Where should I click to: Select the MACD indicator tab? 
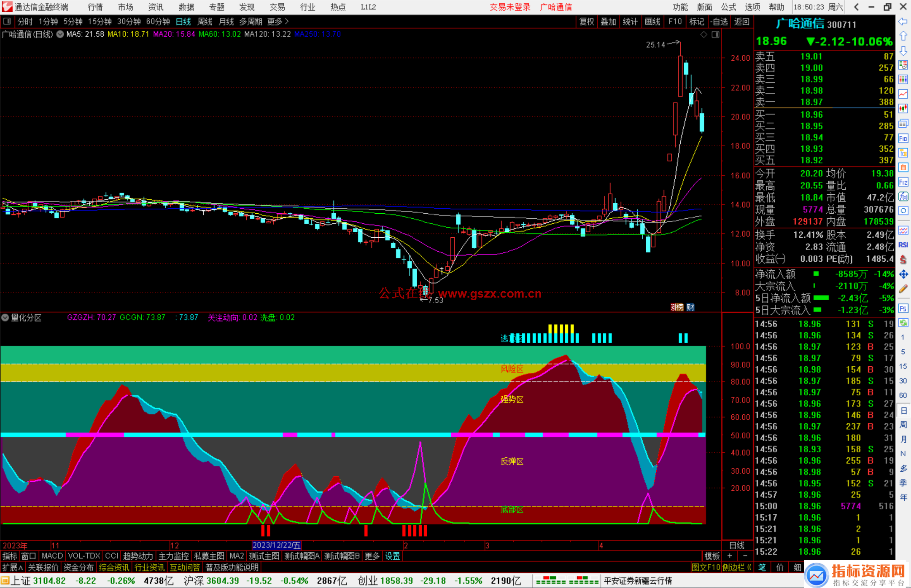coord(52,556)
